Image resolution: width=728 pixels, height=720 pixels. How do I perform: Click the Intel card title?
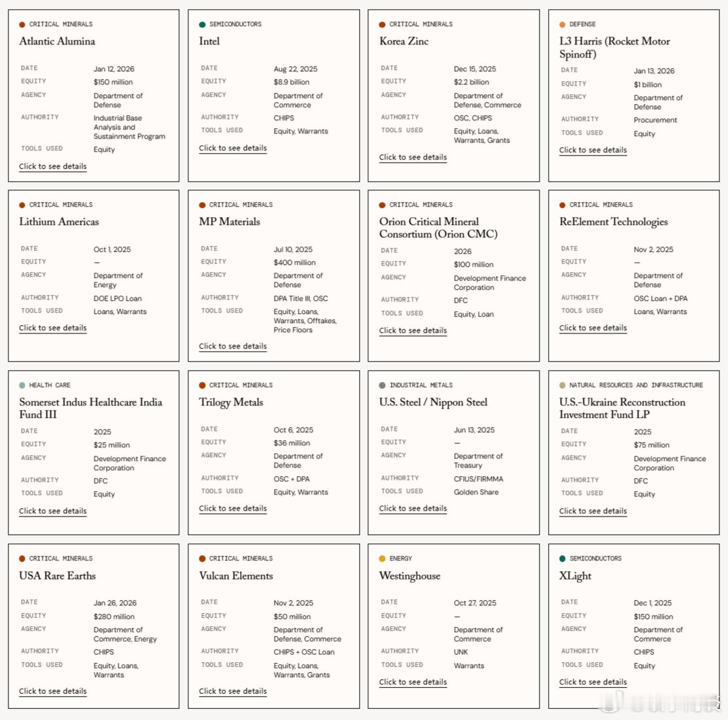tap(209, 41)
